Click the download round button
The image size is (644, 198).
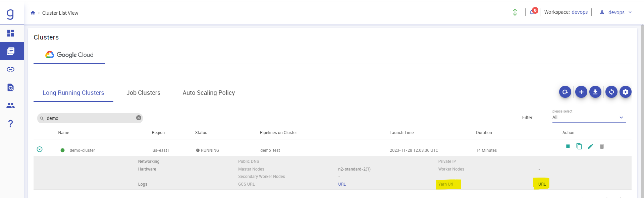point(595,92)
